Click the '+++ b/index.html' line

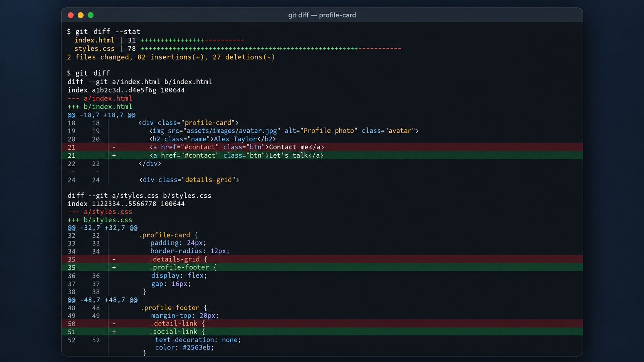(x=100, y=107)
